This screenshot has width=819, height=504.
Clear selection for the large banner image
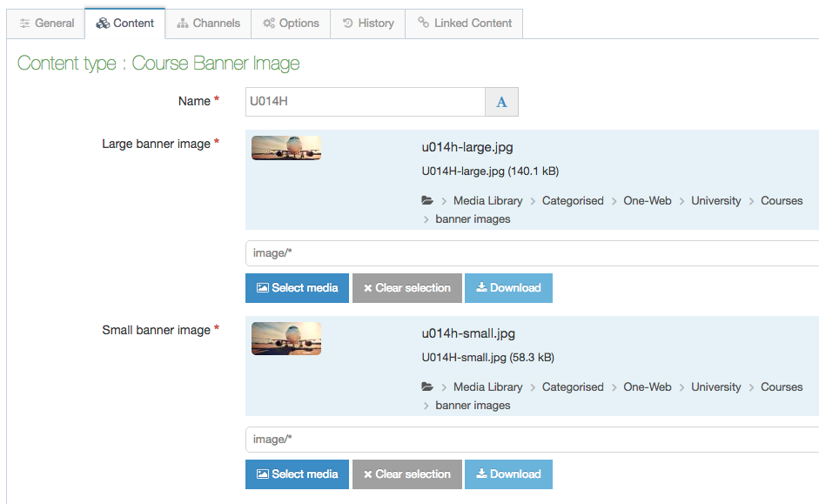click(406, 288)
